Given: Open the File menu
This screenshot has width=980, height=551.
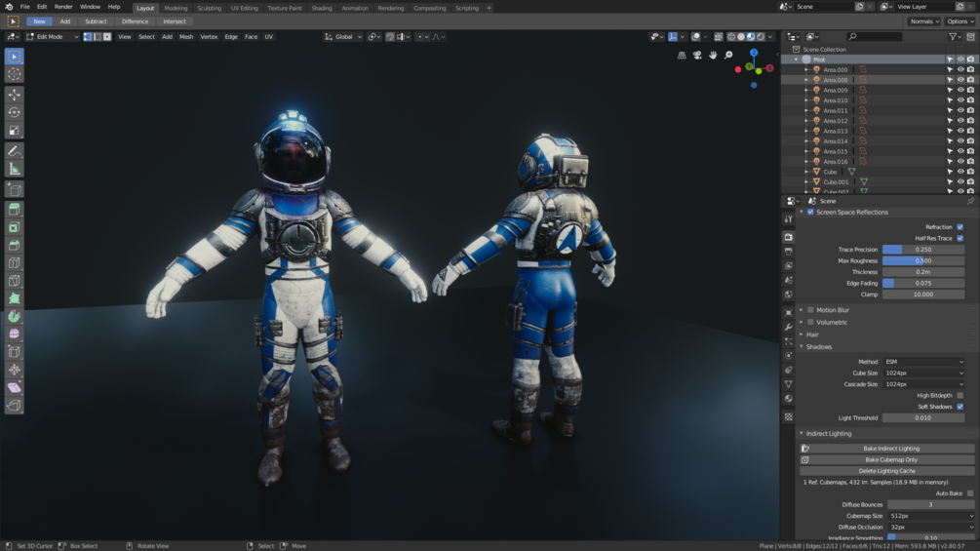Looking at the screenshot, I should [x=25, y=7].
